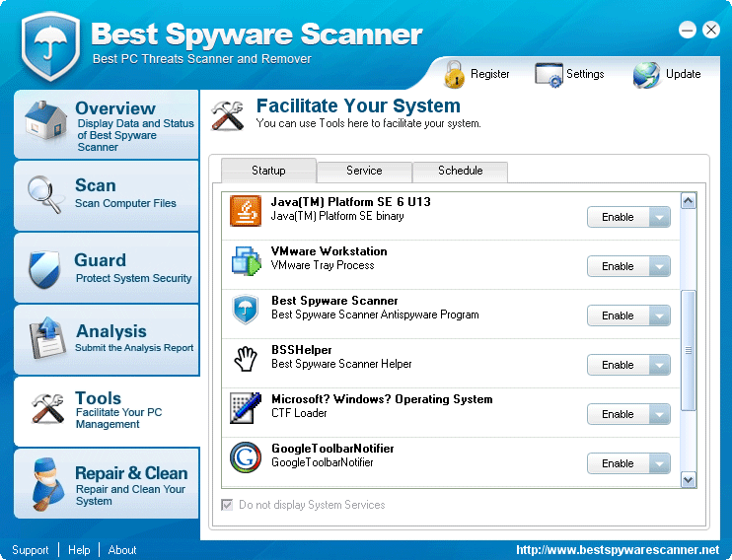The height and width of the screenshot is (560, 732).
Task: Visit the bestspywarescanner.net website link
Action: (618, 550)
